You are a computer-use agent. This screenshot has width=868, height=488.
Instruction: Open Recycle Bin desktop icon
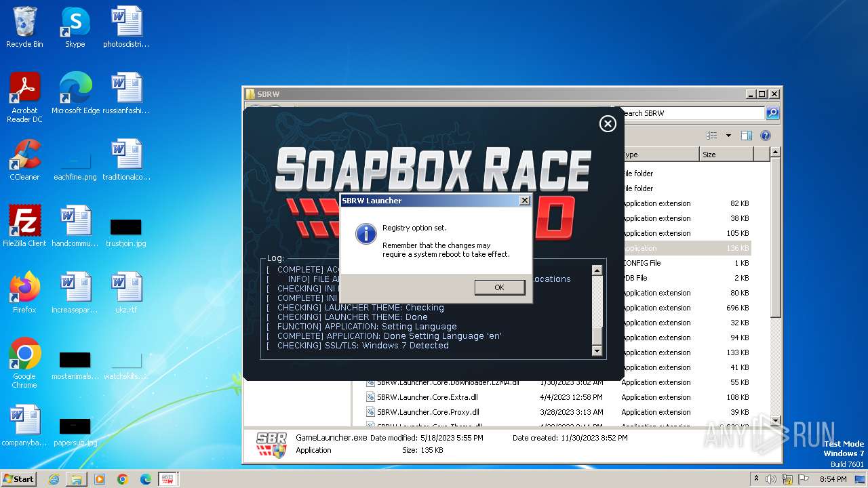click(24, 28)
